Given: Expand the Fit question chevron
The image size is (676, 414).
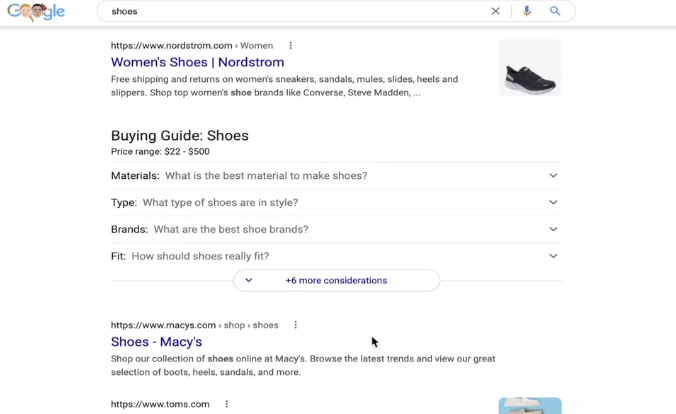Looking at the screenshot, I should tap(553, 256).
